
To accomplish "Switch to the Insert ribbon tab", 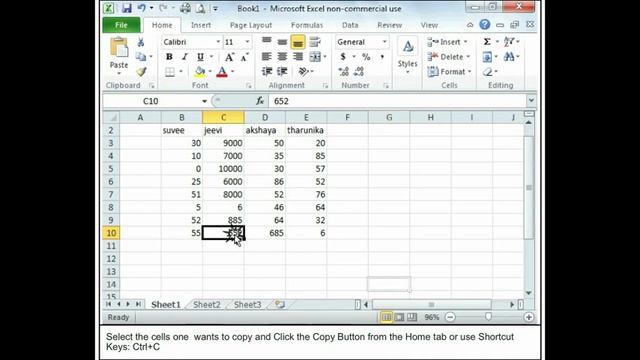I will pyautogui.click(x=201, y=25).
